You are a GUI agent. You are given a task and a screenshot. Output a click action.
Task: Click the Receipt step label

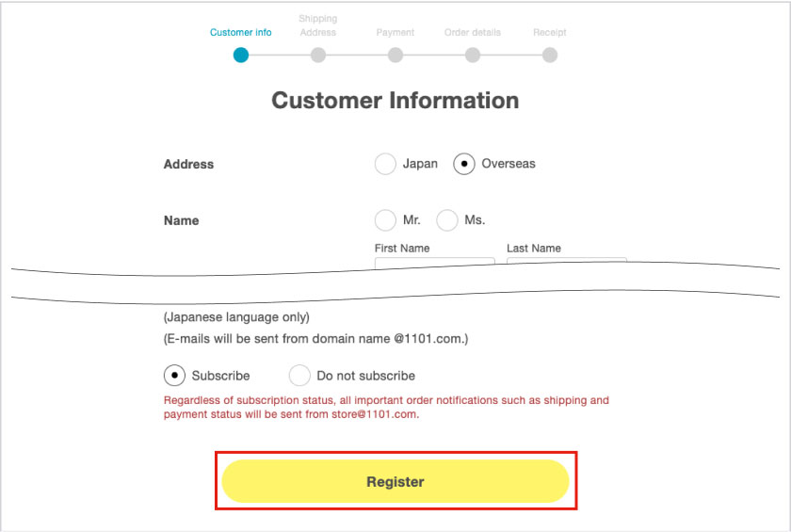click(x=550, y=32)
